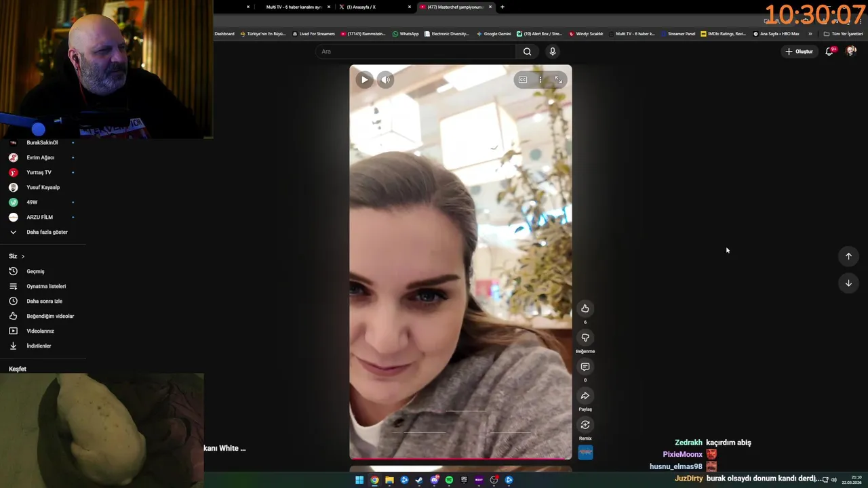This screenshot has width=868, height=488.
Task: Open Discord from taskbar
Action: click(434, 480)
